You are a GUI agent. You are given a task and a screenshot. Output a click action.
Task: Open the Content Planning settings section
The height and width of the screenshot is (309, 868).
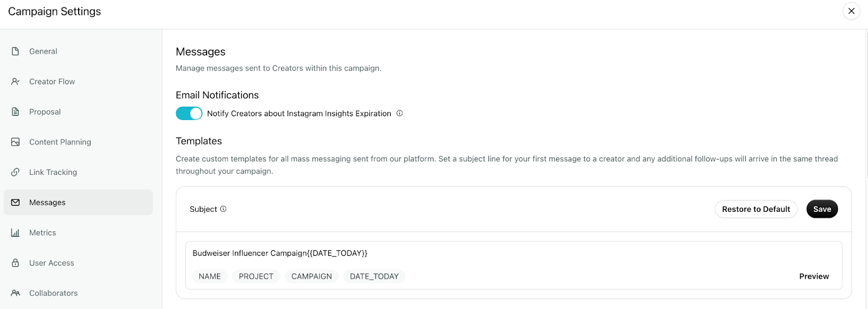coord(78,142)
